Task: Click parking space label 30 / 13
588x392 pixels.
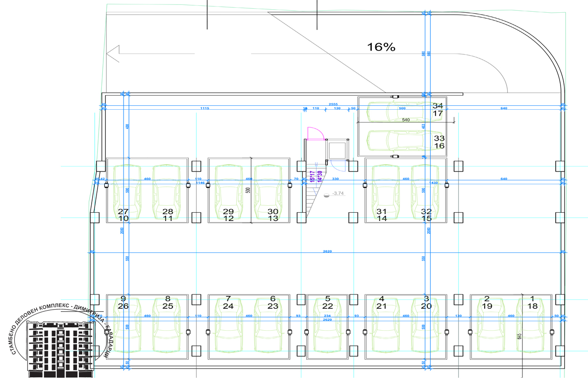Action: (273, 215)
